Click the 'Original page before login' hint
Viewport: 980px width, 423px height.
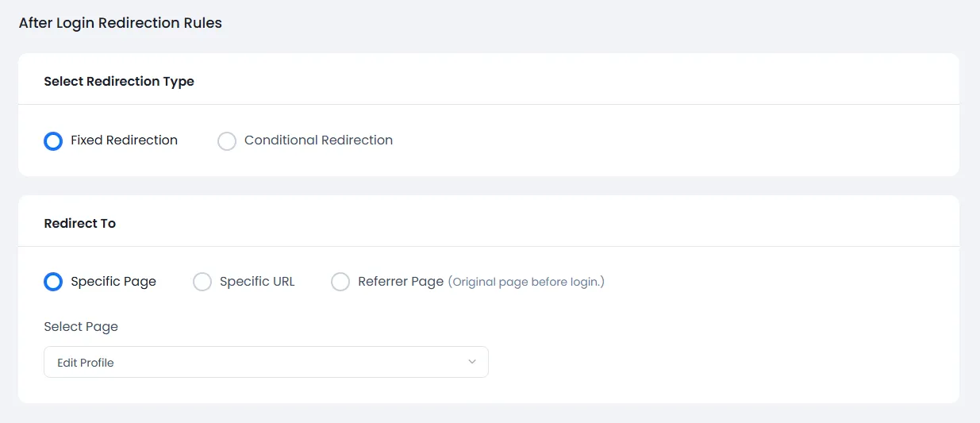526,282
